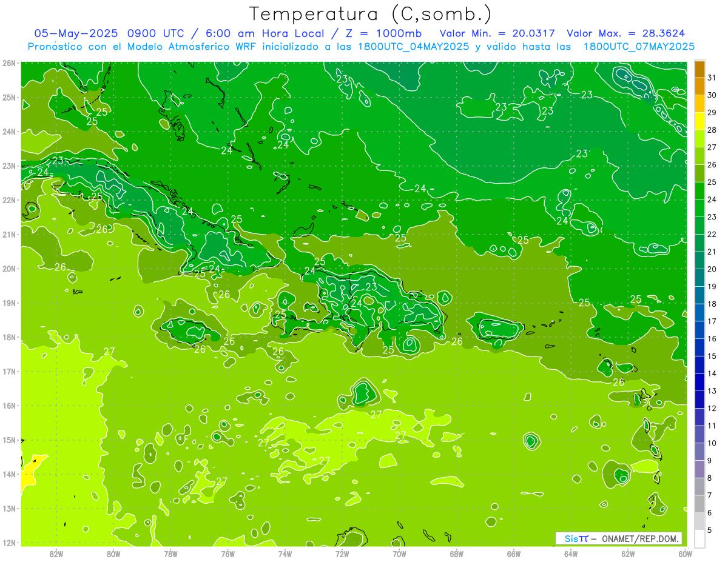
Task: Click the brown legend band above 31
Action: [699, 69]
